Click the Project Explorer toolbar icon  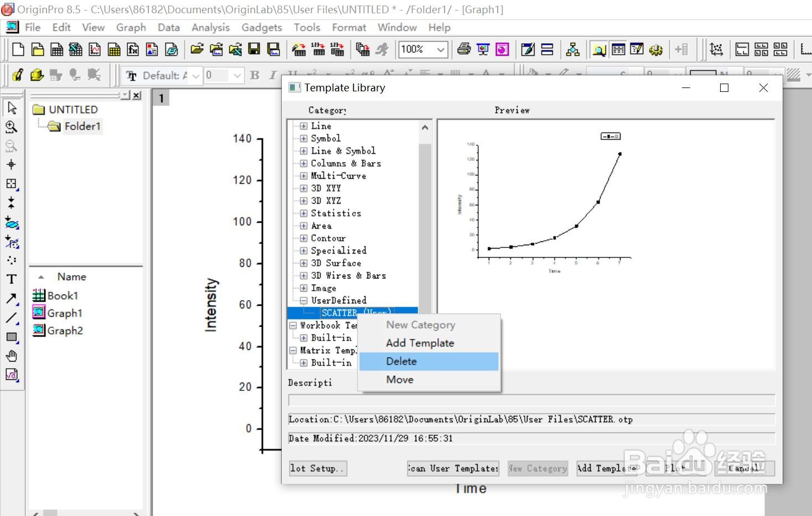pos(599,50)
